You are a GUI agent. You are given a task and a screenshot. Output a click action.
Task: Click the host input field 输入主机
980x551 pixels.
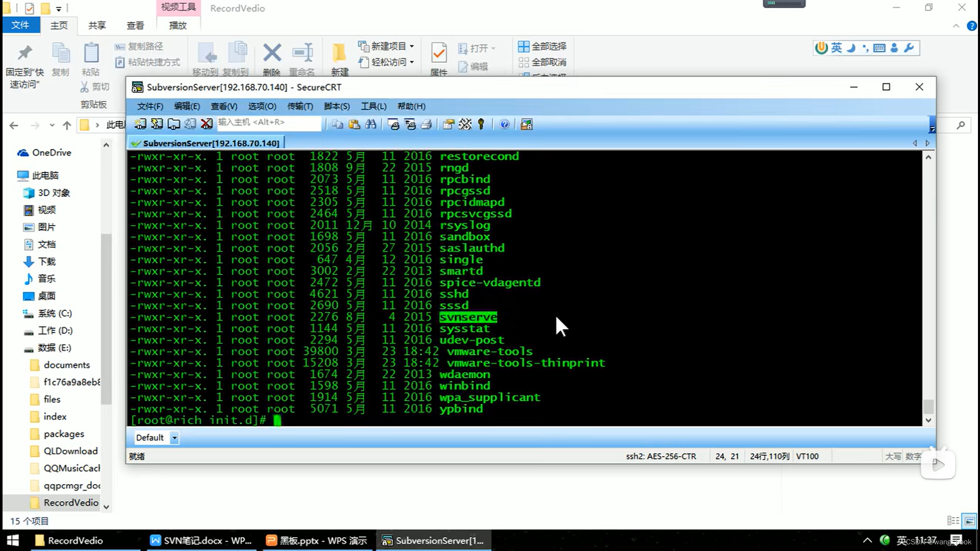pos(269,122)
